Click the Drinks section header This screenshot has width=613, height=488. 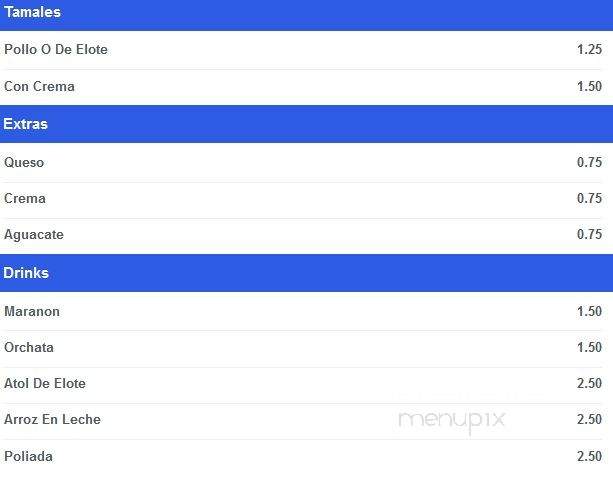[306, 273]
